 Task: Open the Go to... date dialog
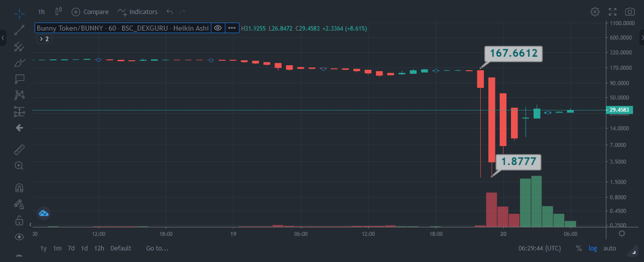[157, 248]
